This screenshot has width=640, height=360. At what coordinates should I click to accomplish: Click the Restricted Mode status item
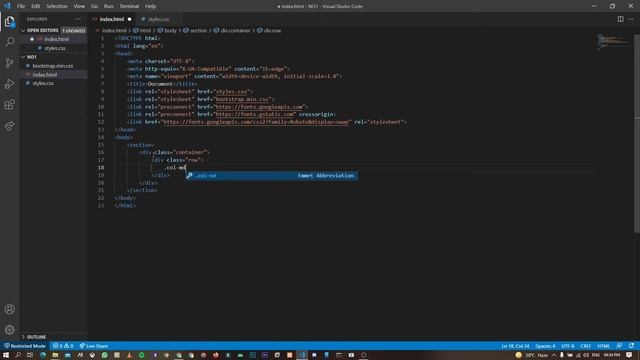(x=25, y=346)
